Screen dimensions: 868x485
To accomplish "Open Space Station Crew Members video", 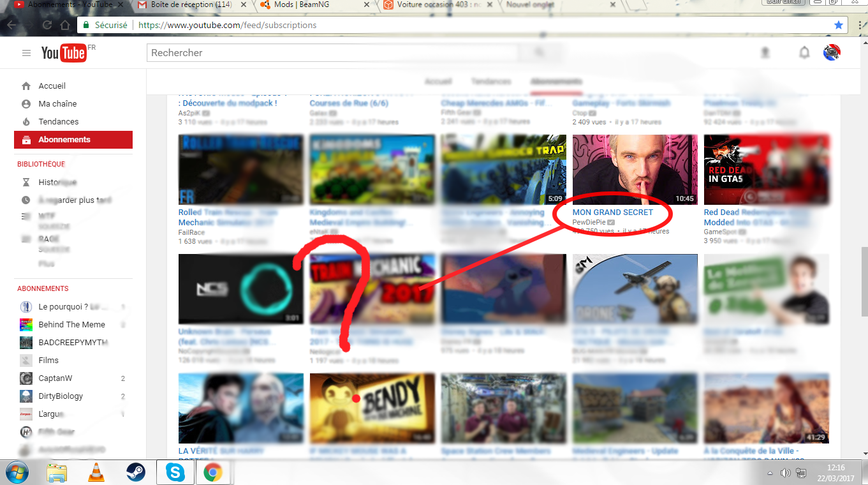I will (496, 452).
